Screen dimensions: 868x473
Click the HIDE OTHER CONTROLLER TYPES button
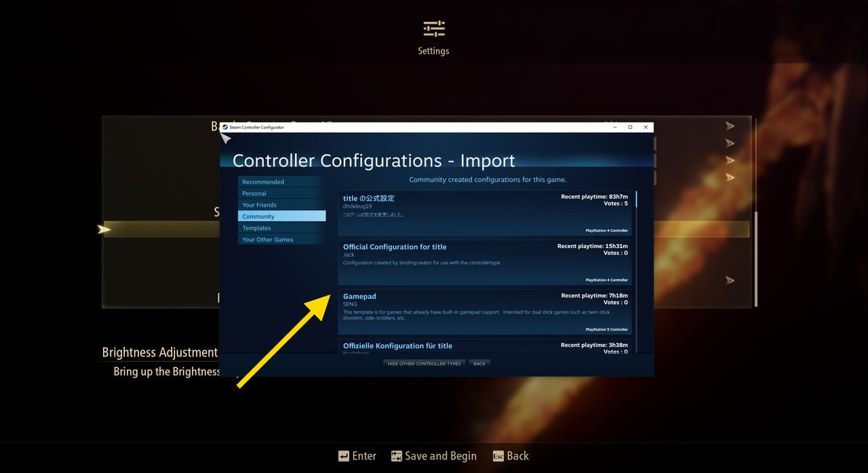pos(423,363)
